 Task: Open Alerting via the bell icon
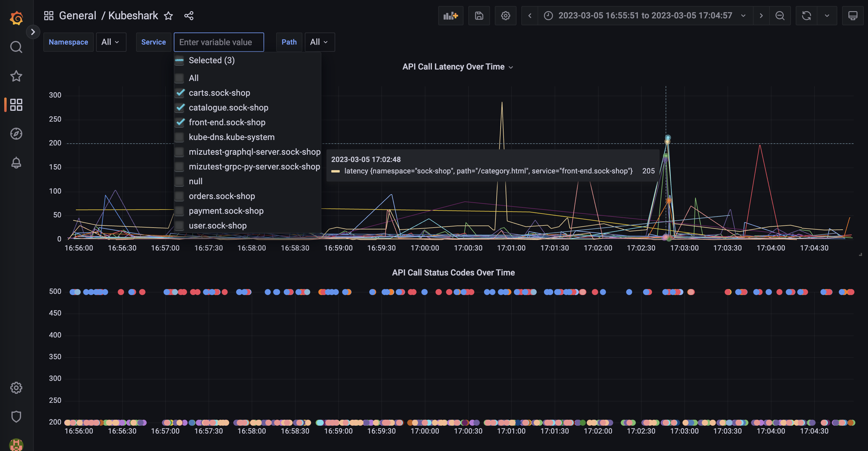tap(16, 163)
